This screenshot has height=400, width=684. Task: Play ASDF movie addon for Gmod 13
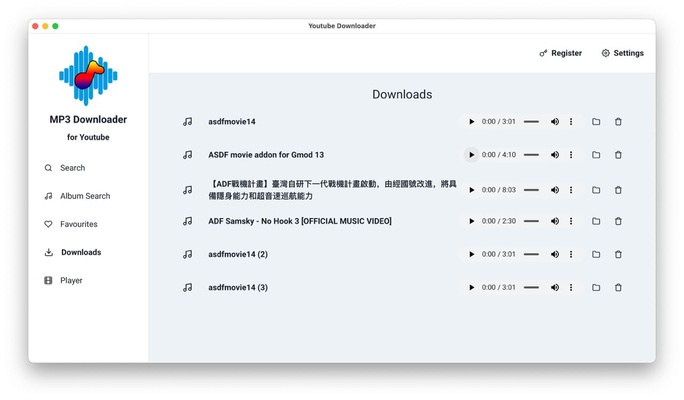471,155
